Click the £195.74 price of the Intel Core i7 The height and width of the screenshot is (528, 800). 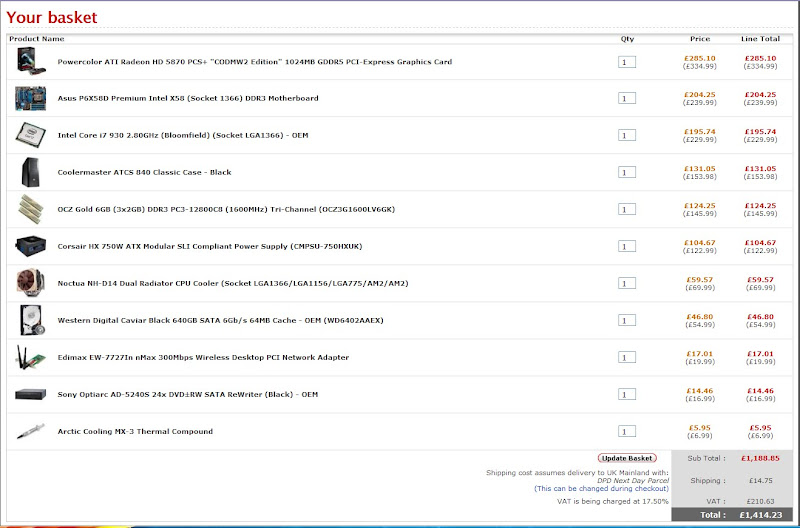[700, 132]
